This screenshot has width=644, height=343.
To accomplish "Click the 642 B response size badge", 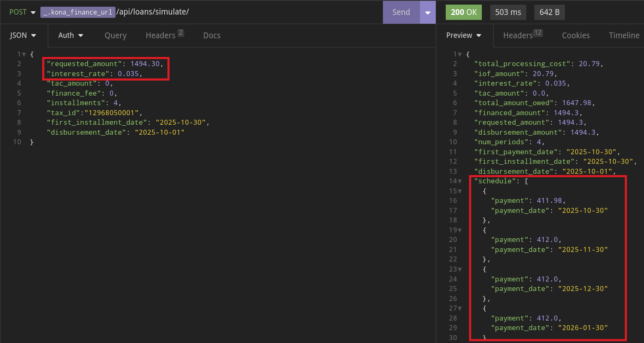I will [x=550, y=12].
